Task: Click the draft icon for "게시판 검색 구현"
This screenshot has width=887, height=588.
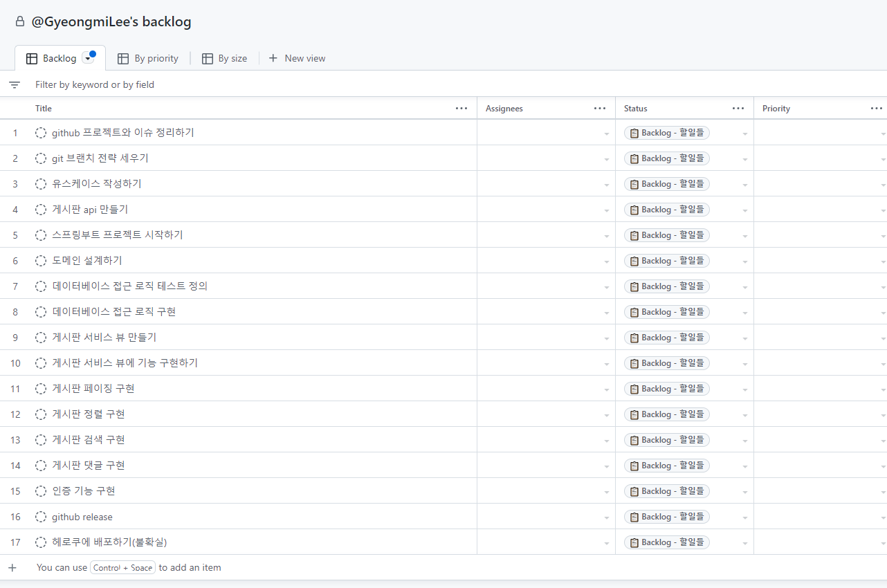Action: tap(41, 440)
